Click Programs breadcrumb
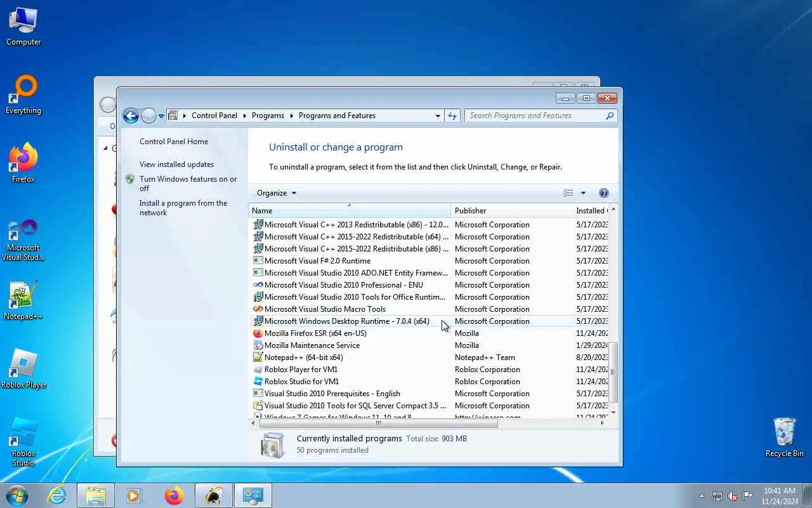The image size is (812, 508). 268,116
